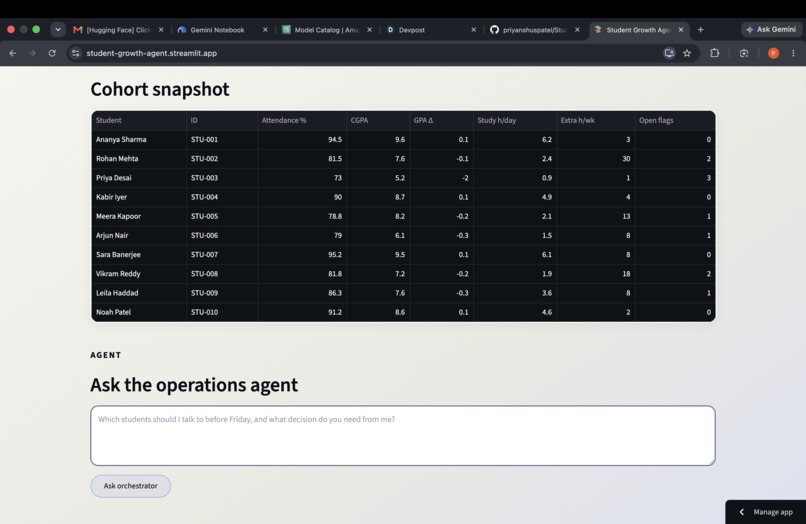Click the STU-008 ID cell
The width and height of the screenshot is (806, 524).
tap(222, 274)
